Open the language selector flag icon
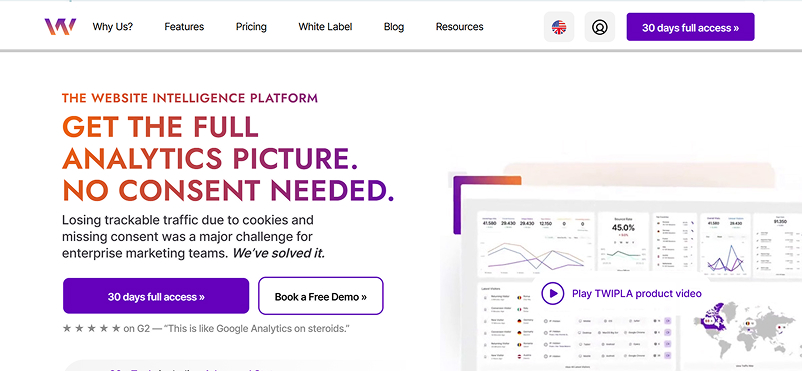Image resolution: width=802 pixels, height=371 pixels. 559,27
